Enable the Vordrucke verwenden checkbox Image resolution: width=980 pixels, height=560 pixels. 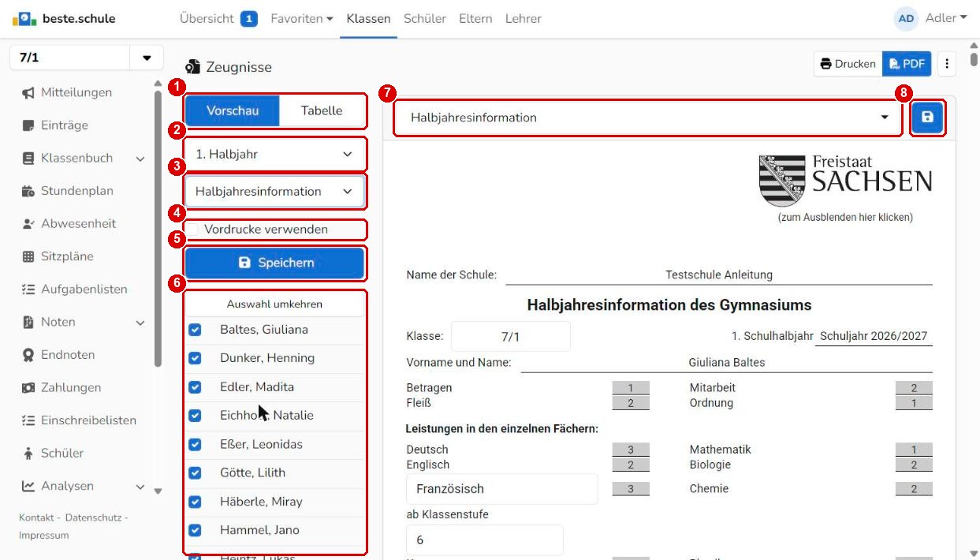[194, 230]
